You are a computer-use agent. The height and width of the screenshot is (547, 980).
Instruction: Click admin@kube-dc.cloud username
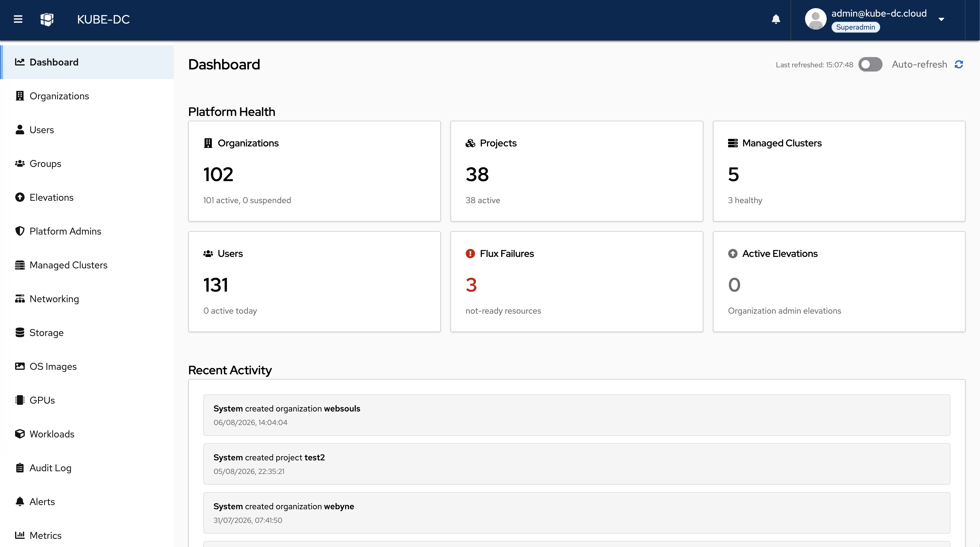(879, 13)
